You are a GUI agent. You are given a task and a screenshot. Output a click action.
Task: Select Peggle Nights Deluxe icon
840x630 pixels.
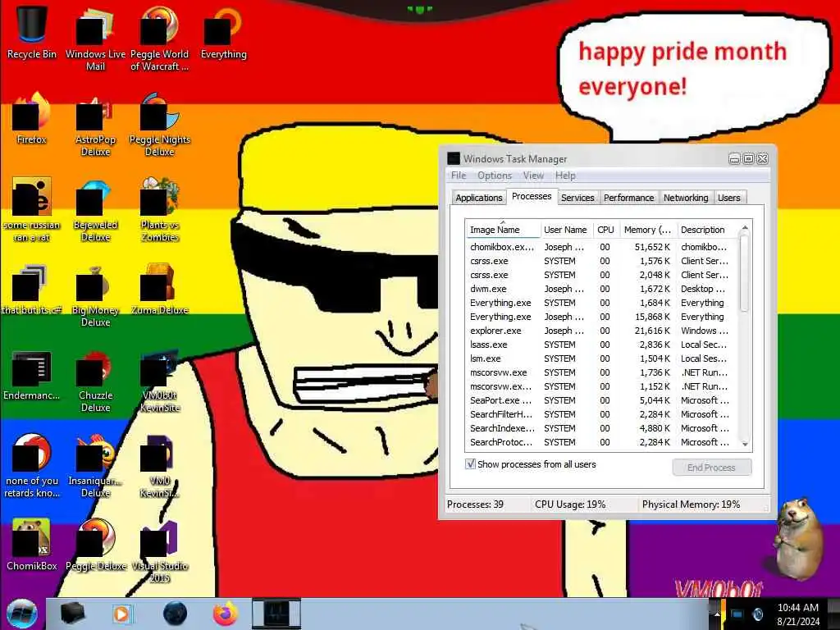tap(160, 125)
